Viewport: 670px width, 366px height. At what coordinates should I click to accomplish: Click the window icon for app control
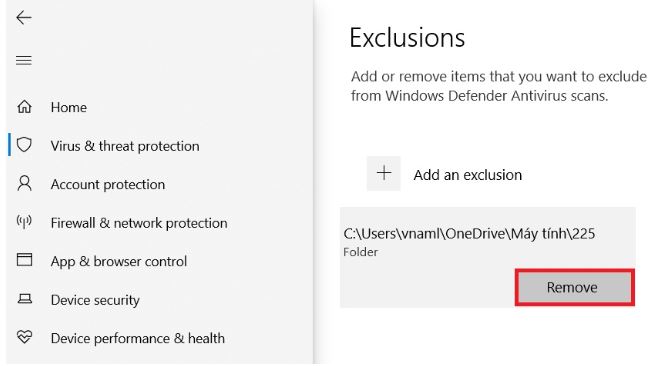[x=24, y=260]
